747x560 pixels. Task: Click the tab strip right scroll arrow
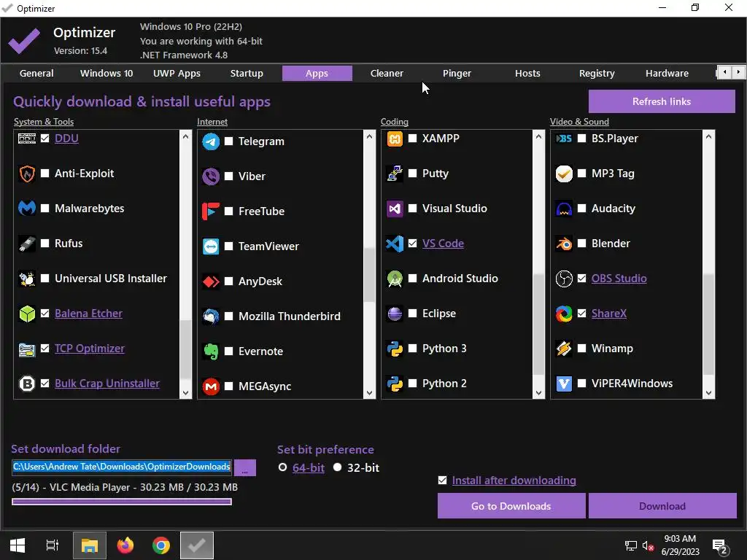tap(738, 72)
